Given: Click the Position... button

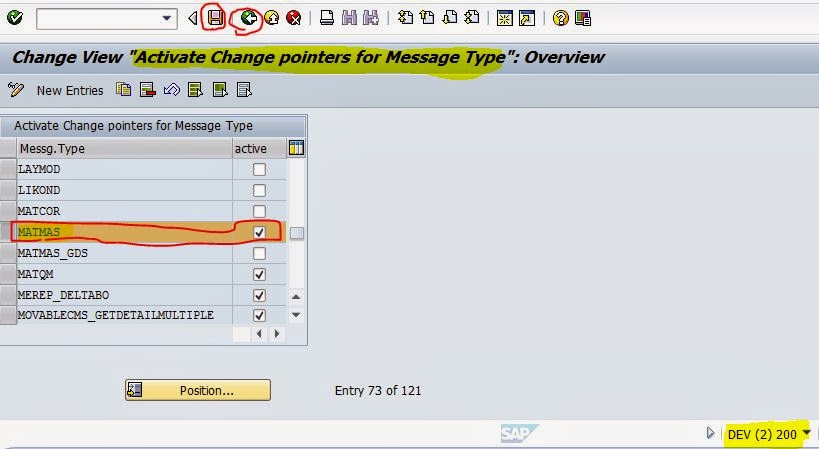Looking at the screenshot, I should tap(198, 390).
